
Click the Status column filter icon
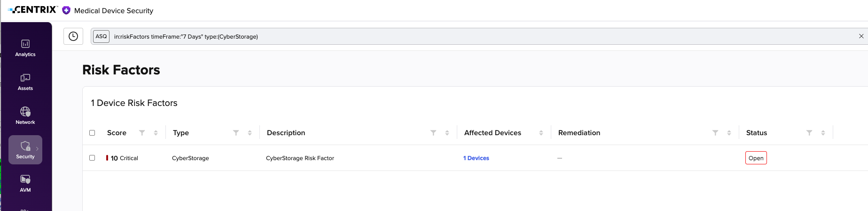point(809,133)
